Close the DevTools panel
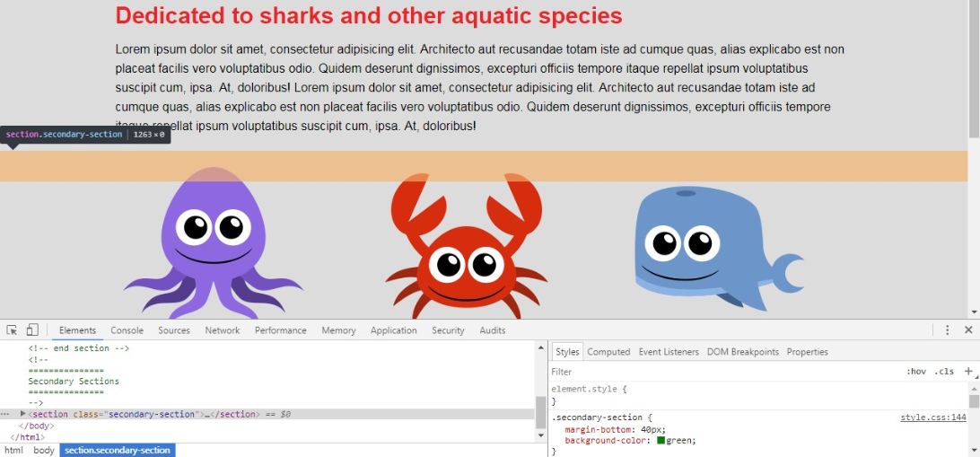The width and height of the screenshot is (980, 457). click(x=968, y=330)
